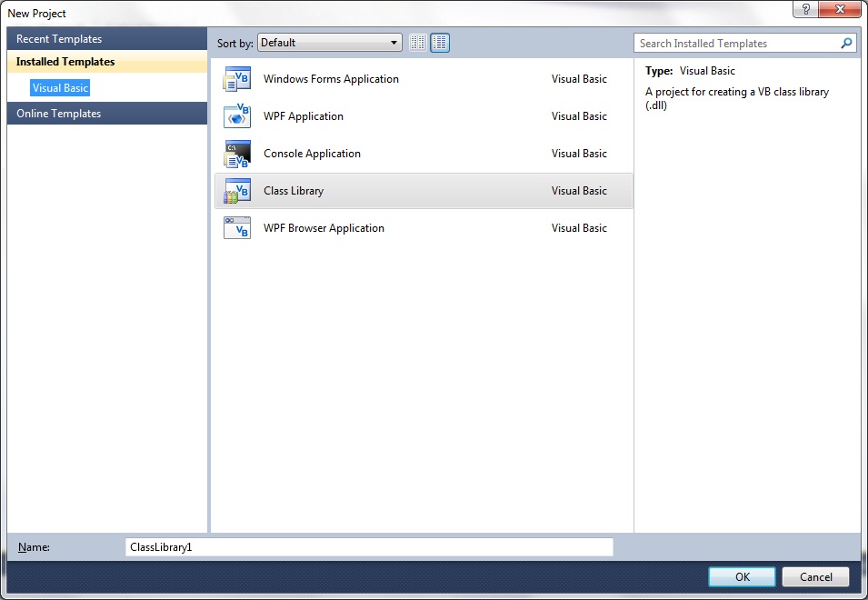Viewport: 868px width, 600px height.
Task: Open the Sort by dropdown
Action: tap(329, 43)
